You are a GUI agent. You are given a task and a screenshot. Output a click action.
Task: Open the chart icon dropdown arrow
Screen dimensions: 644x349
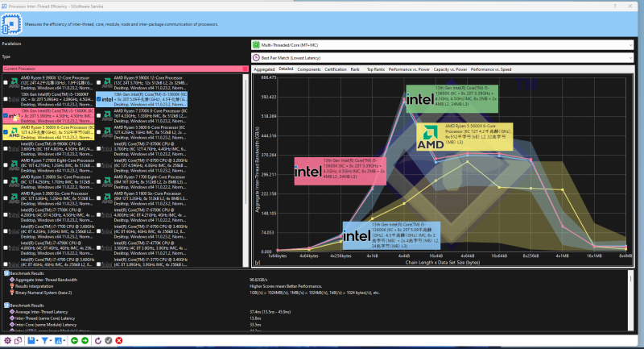click(64, 341)
